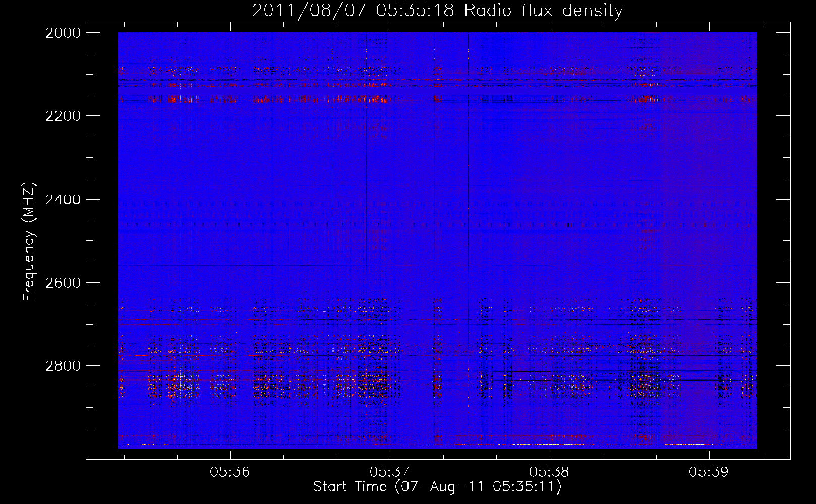This screenshot has width=816, height=504.
Task: Select the 2200 frequency tick label
Action: click(63, 116)
